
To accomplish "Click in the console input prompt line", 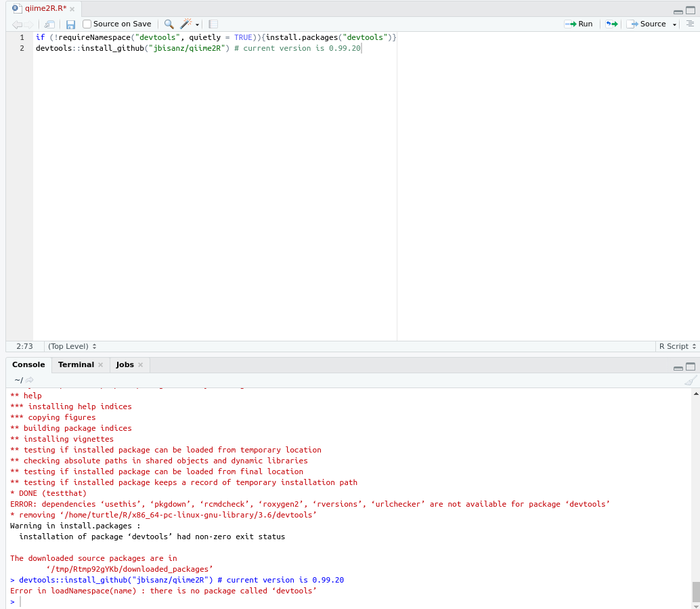I will tap(338, 602).
